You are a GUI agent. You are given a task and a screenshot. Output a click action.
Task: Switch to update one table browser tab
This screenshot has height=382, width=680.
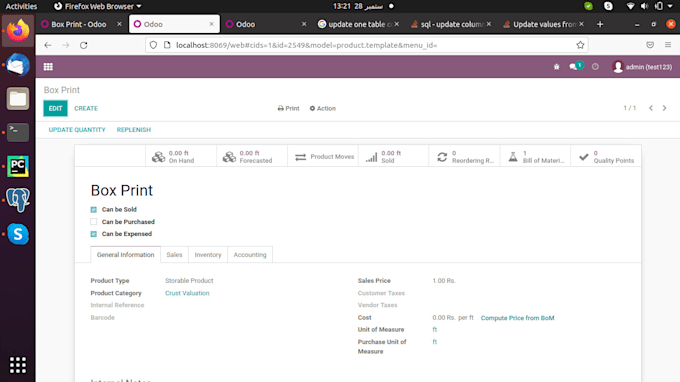click(359, 24)
